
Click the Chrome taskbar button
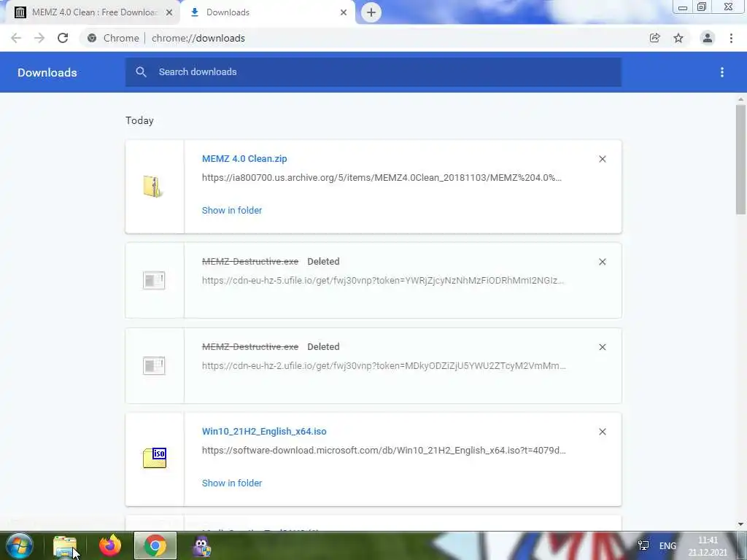[x=155, y=545]
